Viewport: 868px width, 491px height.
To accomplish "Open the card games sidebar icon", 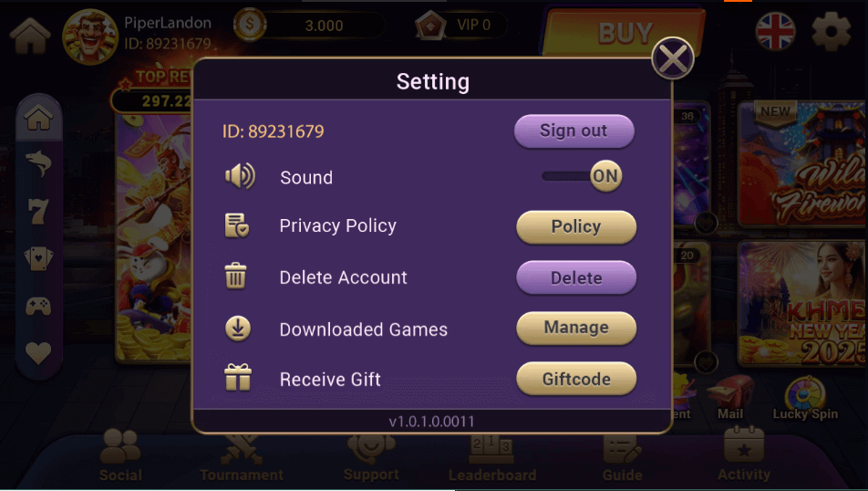I will [38, 259].
